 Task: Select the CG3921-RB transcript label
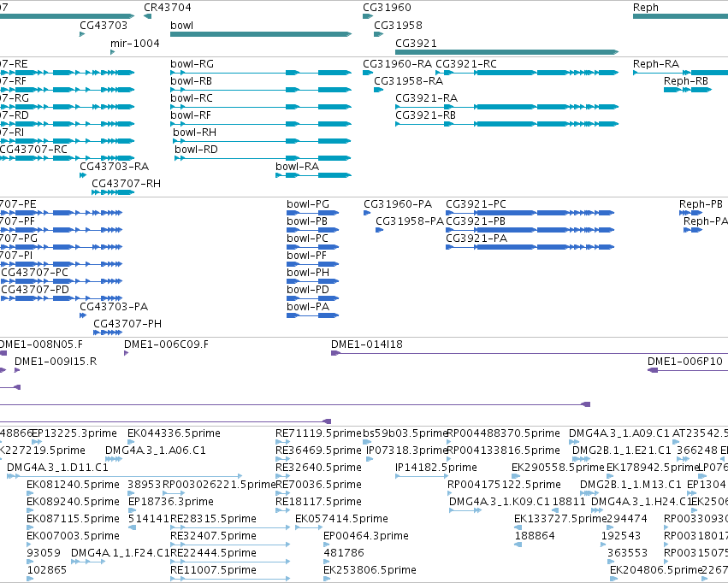[x=425, y=115]
